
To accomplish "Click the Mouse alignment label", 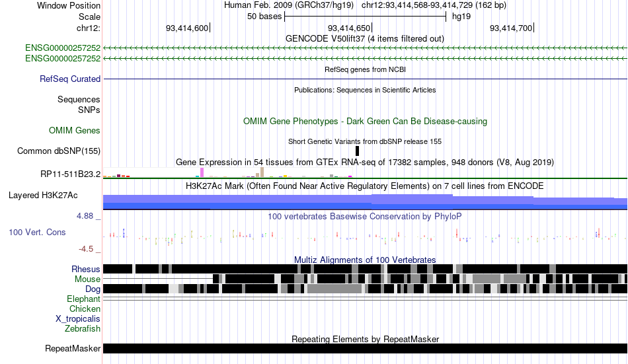I will (87, 279).
